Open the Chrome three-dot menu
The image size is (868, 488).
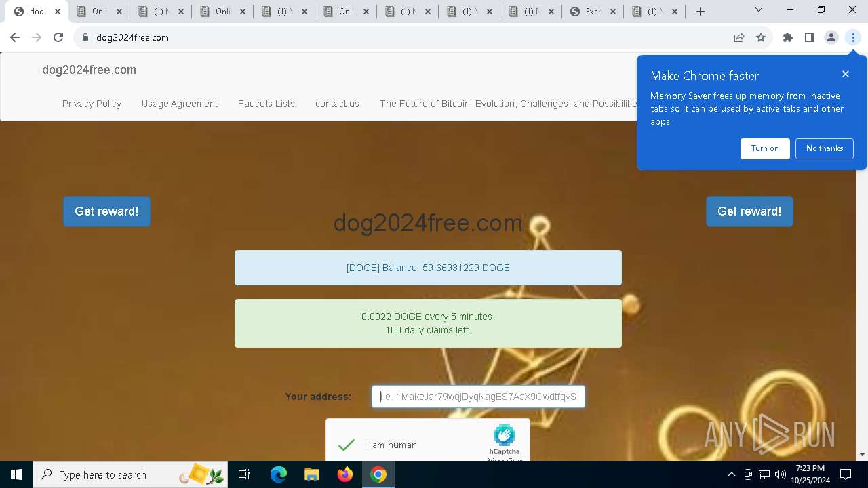(853, 37)
